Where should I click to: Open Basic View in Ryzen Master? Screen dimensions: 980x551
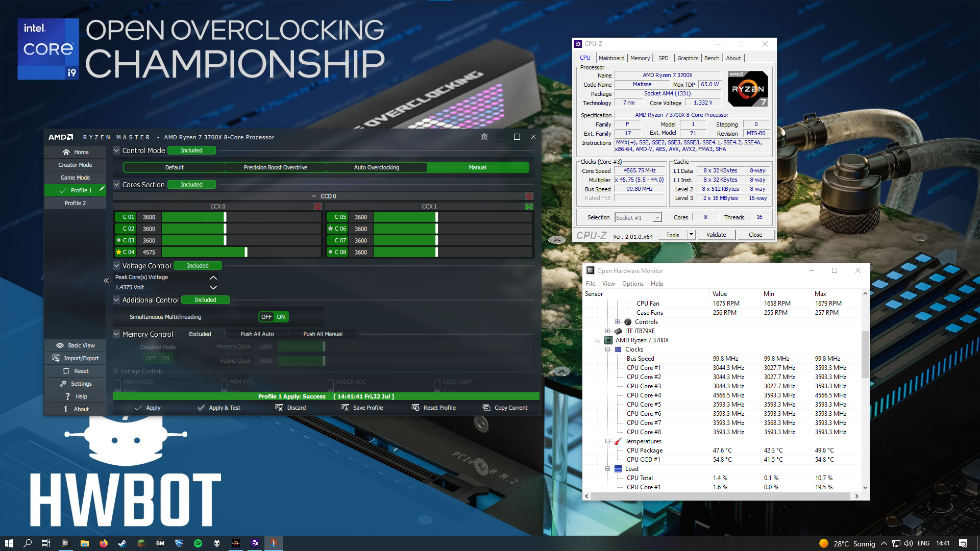coord(75,345)
